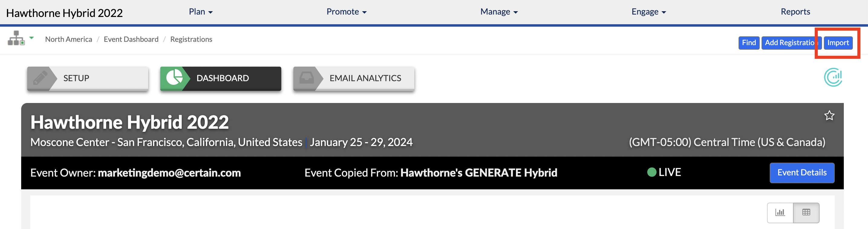
Task: Open Event Details
Action: click(x=802, y=173)
